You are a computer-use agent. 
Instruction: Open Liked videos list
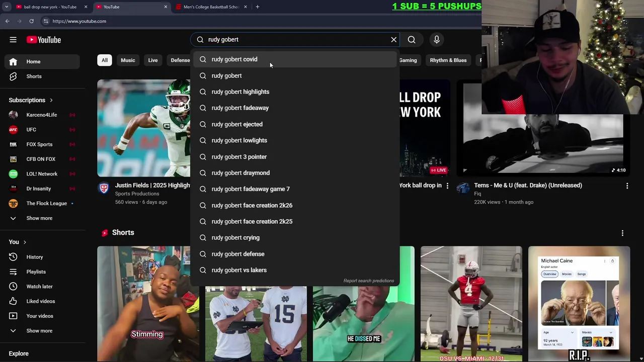[42, 301]
